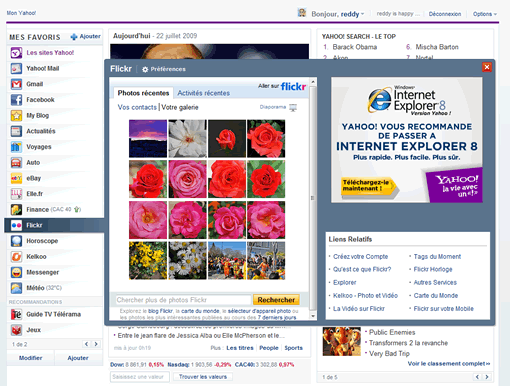Go to next favorites page arrow
The width and height of the screenshot is (510, 386).
tap(96, 344)
